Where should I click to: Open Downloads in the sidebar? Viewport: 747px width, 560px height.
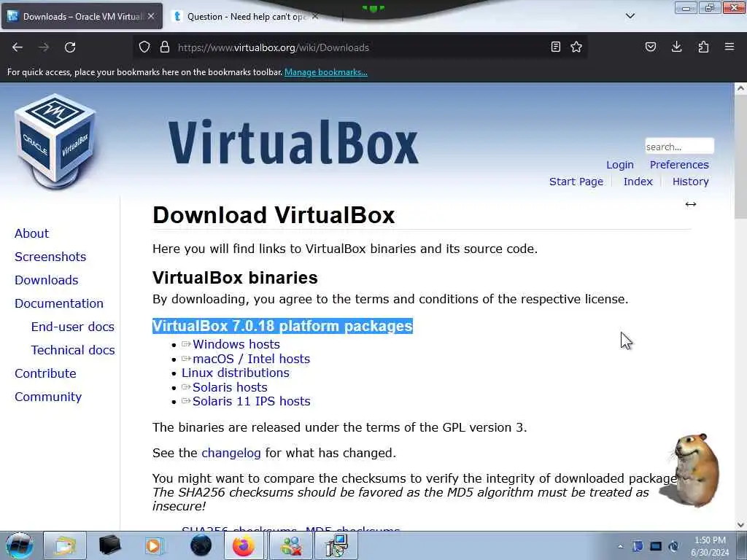pyautogui.click(x=46, y=280)
